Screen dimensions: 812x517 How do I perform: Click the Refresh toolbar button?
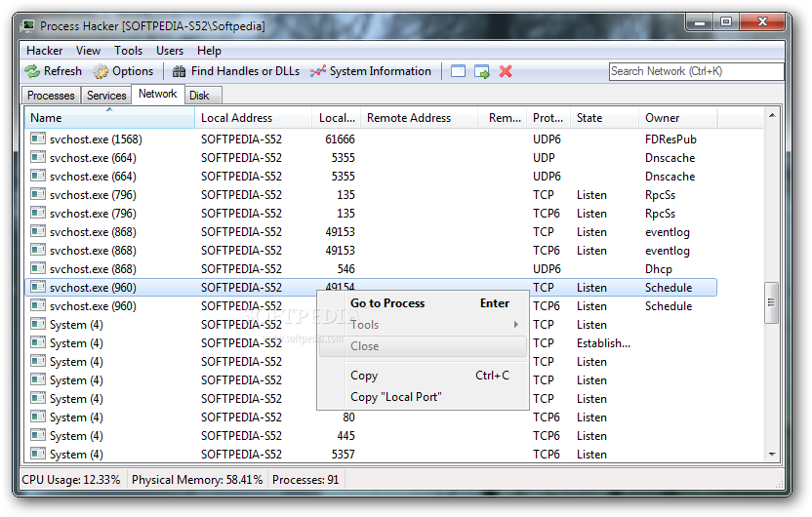[x=54, y=71]
